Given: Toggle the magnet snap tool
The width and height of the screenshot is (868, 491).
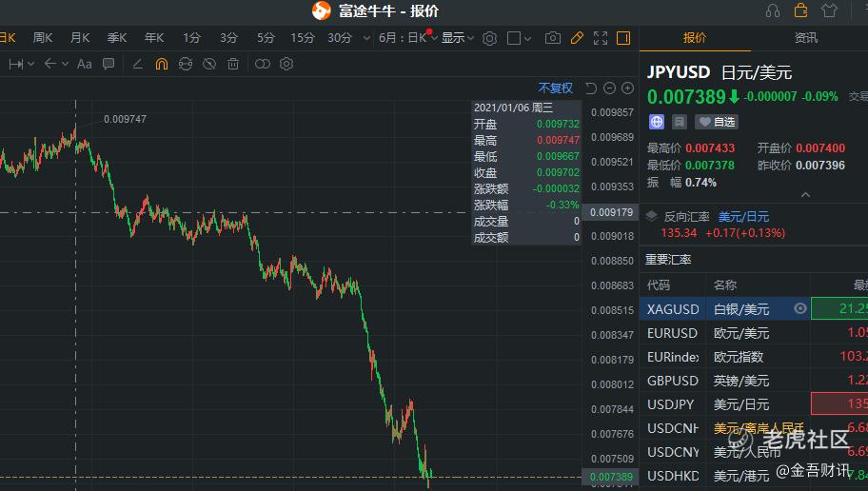Looking at the screenshot, I should point(161,64).
